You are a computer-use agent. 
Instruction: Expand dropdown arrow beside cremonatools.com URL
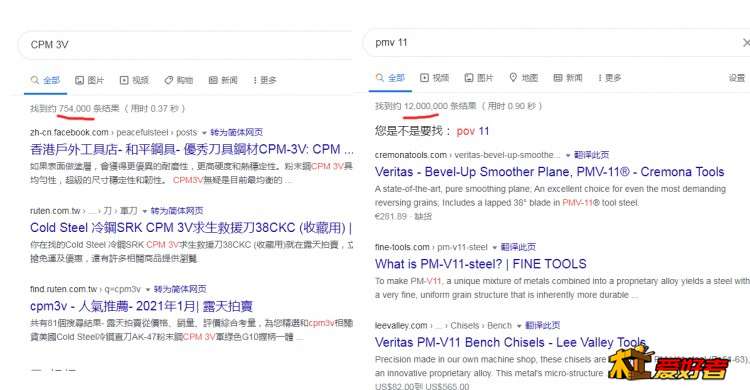click(x=568, y=155)
